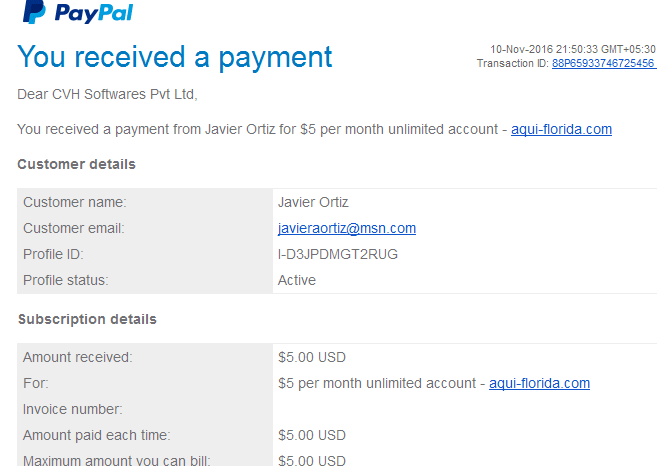Click the Customer email label

pyautogui.click(x=74, y=228)
